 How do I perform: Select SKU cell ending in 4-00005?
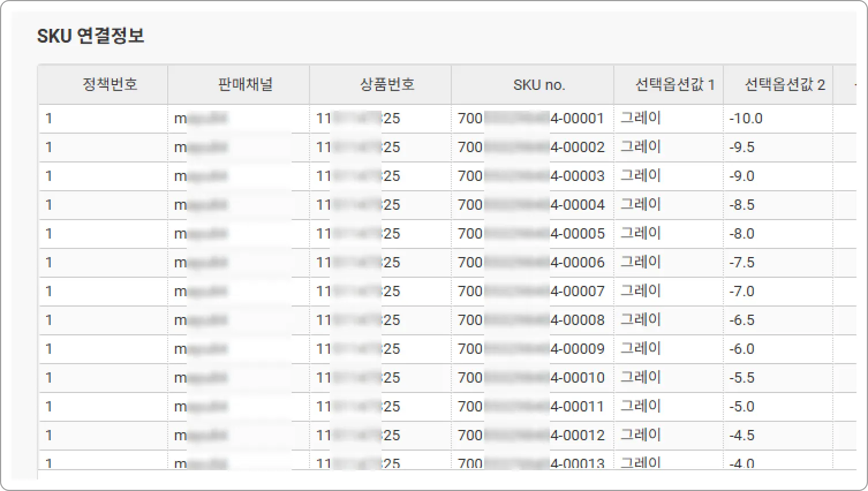click(533, 234)
